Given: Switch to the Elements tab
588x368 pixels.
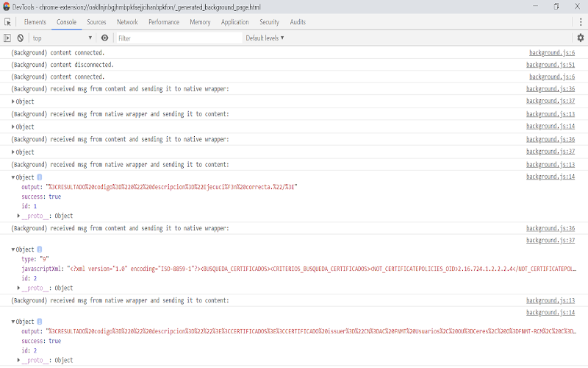Looking at the screenshot, I should (x=35, y=22).
